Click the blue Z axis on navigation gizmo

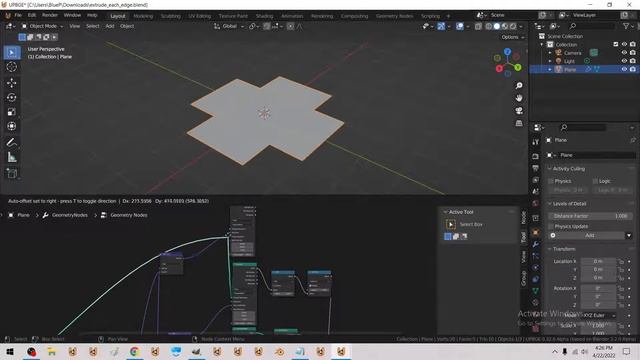(507, 52)
